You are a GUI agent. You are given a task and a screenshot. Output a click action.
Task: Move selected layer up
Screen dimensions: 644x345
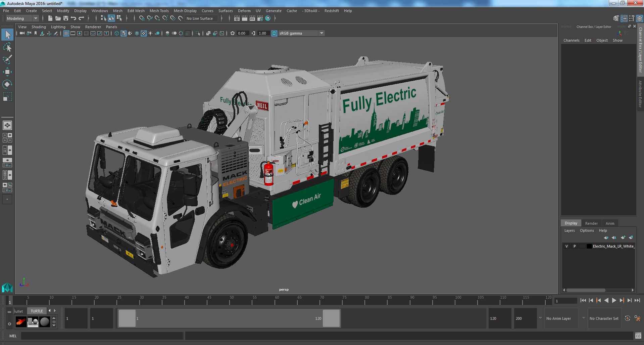[606, 238]
